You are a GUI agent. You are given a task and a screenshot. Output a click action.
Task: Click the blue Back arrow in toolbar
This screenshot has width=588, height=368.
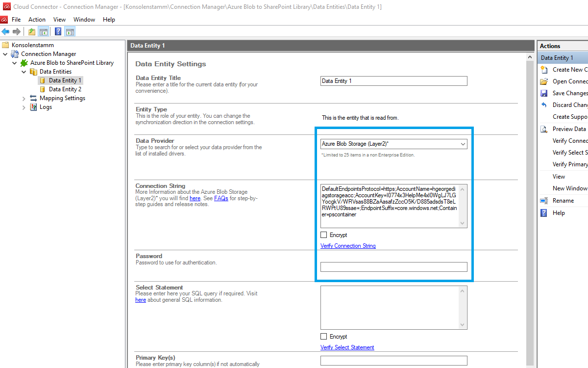[x=6, y=32]
